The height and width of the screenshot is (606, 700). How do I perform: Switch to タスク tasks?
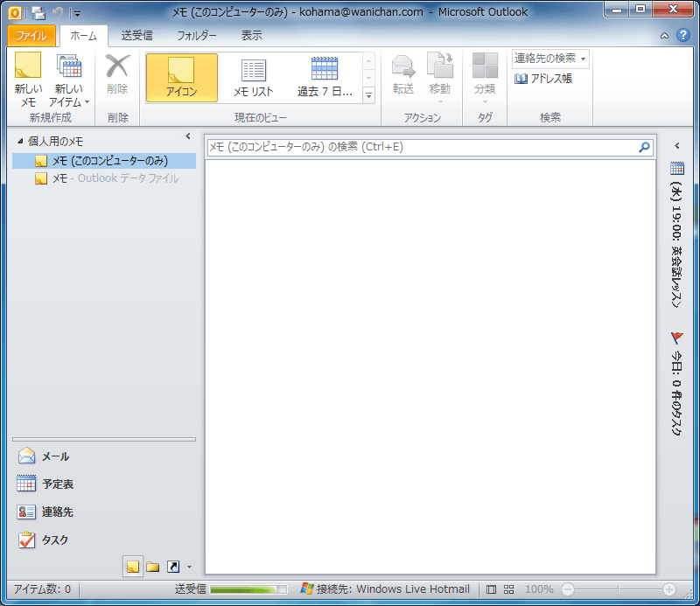pos(104,540)
